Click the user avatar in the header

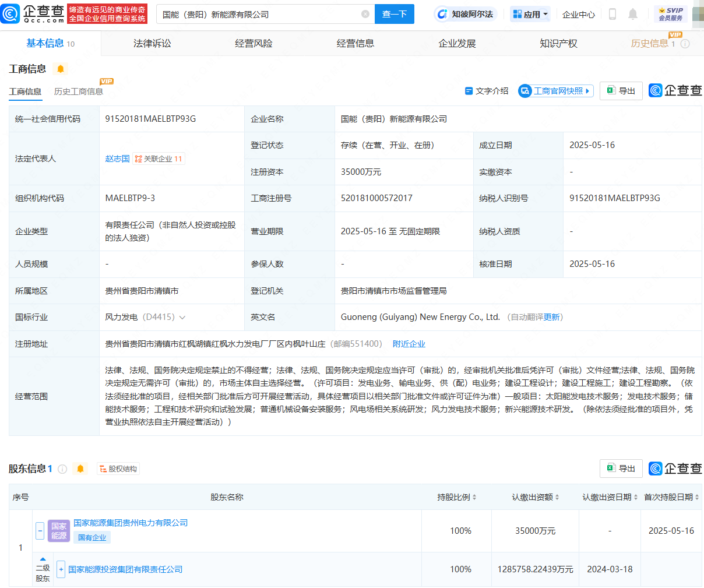pos(698,14)
